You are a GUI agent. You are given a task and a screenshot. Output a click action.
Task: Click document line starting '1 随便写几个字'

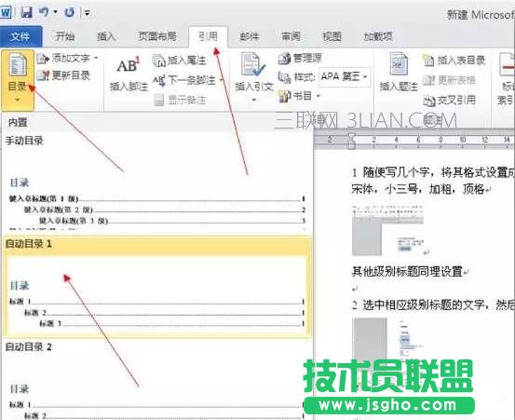(433, 172)
